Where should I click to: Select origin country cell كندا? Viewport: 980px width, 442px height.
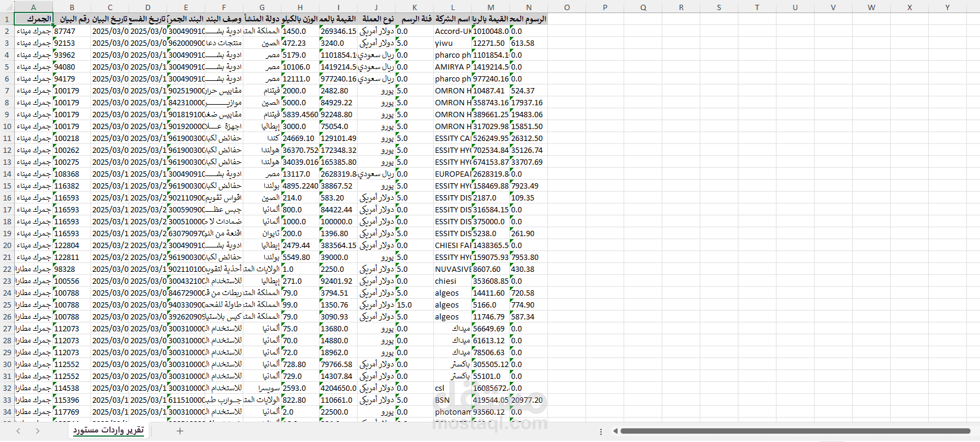(262, 138)
